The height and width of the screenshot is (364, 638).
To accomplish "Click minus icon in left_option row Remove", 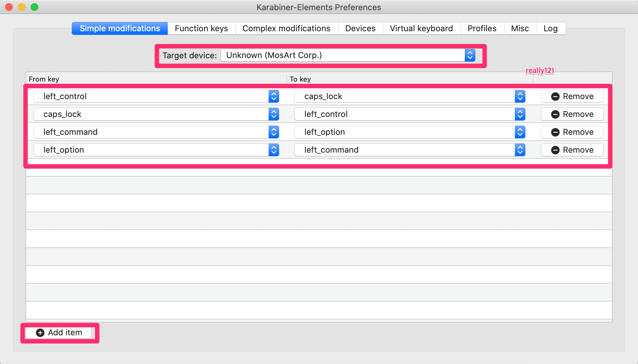I will [x=555, y=150].
